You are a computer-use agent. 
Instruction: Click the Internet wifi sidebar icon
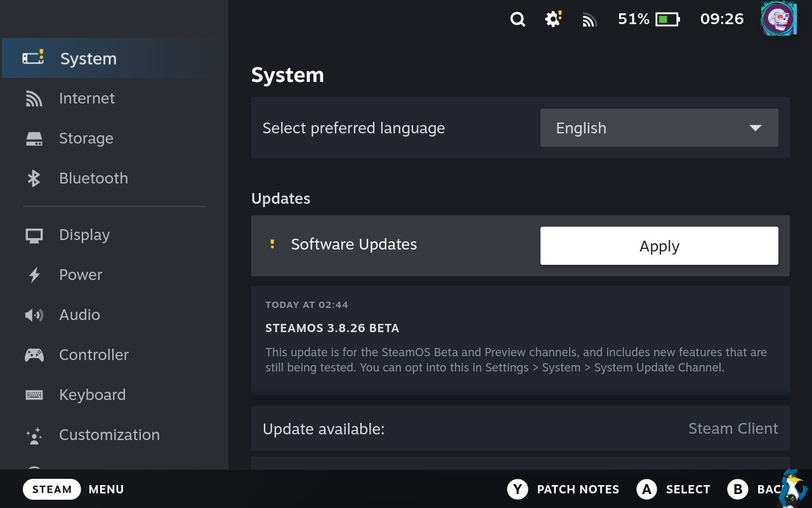point(34,98)
